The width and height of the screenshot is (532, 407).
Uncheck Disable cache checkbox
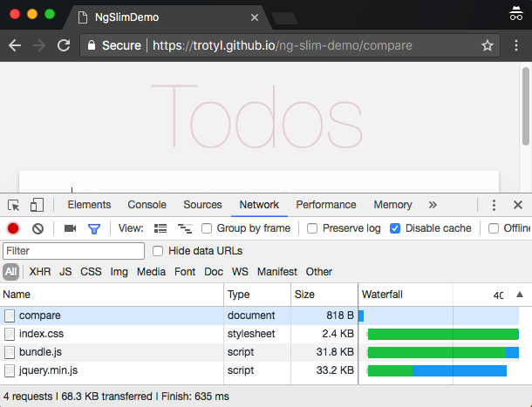[x=395, y=228]
